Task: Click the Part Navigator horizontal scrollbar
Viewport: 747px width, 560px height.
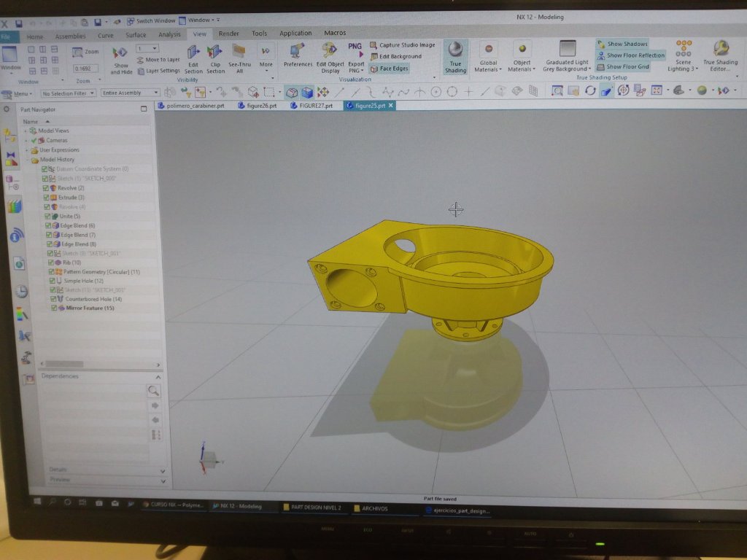Action: coord(99,365)
